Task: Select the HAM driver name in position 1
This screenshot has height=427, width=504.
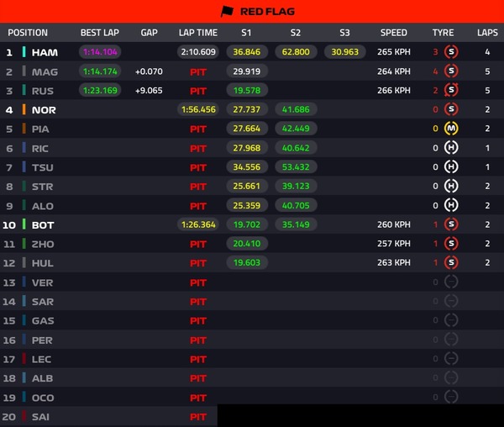Action: [x=45, y=52]
